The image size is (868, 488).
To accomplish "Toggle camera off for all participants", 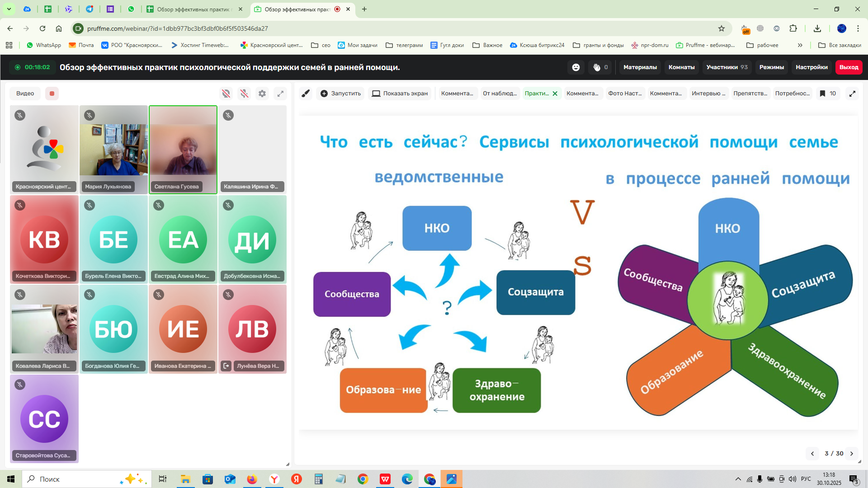I will pos(226,94).
